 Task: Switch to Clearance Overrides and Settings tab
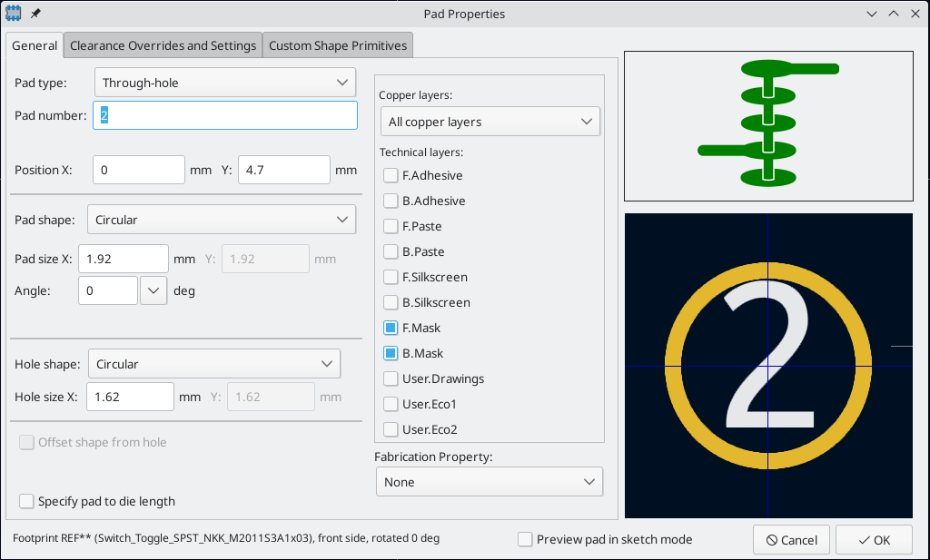[163, 45]
